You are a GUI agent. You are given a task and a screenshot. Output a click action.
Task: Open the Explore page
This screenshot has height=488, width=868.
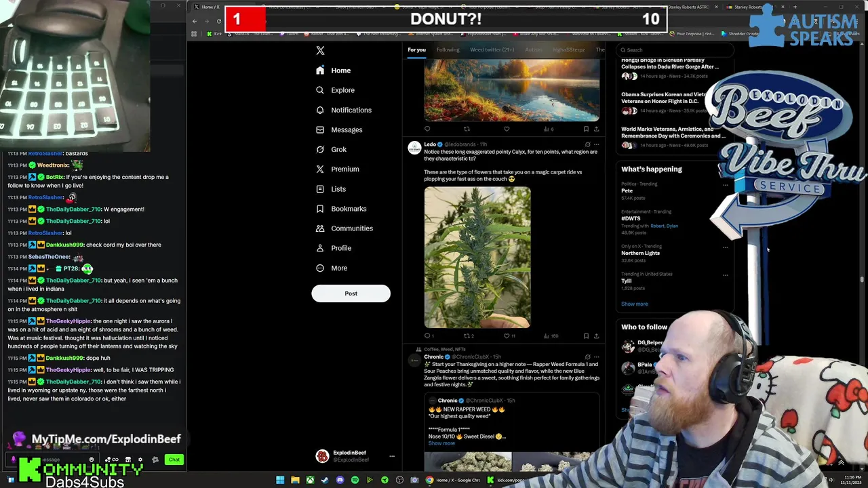pos(335,90)
